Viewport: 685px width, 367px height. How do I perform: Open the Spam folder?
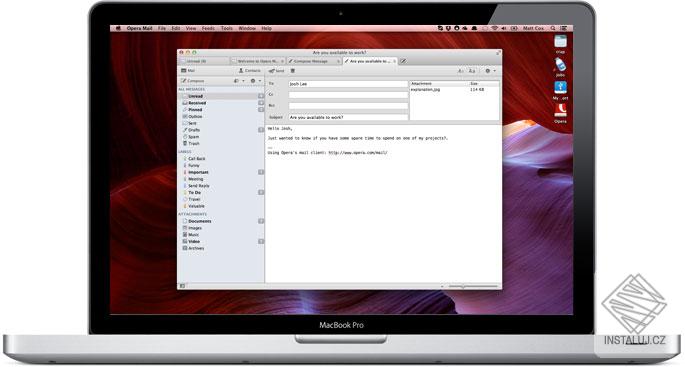221,137
